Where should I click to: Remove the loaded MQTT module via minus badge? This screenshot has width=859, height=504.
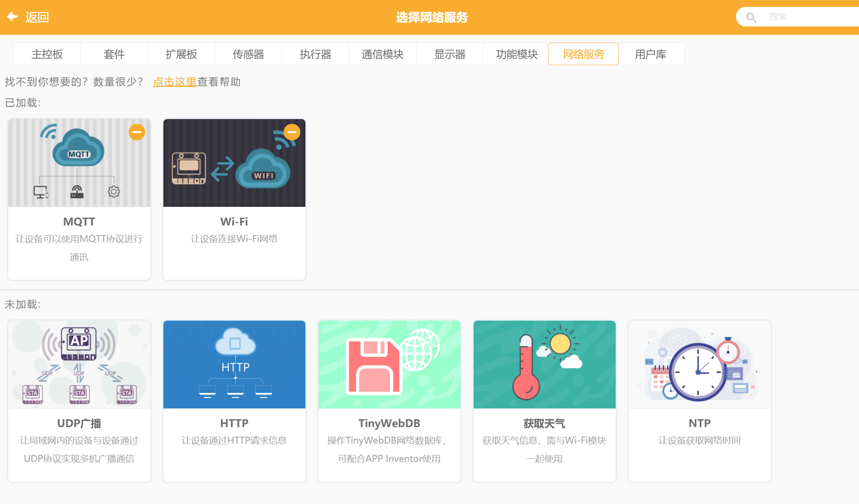137,132
